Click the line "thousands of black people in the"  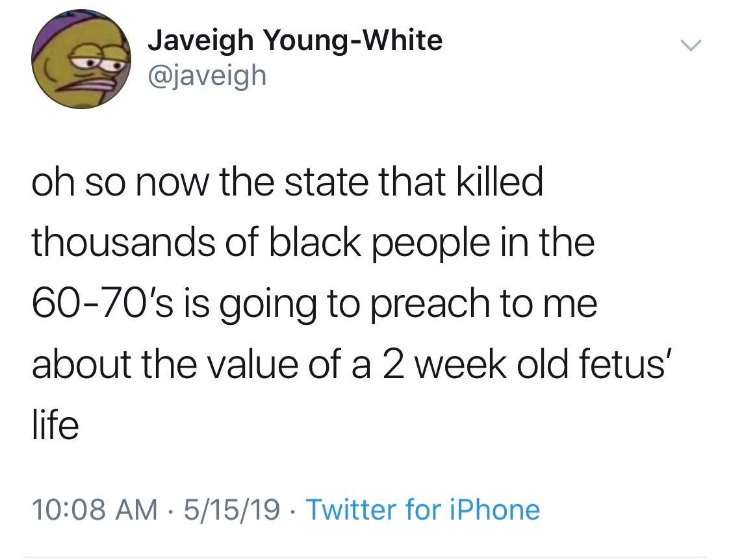pos(312,243)
